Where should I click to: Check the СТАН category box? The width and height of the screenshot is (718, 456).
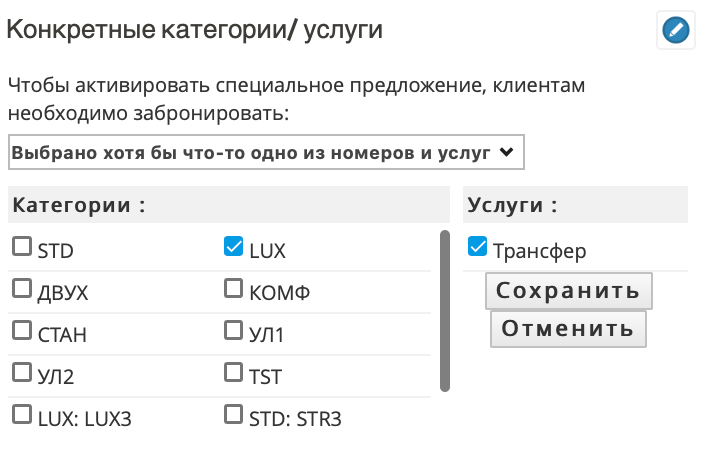[x=22, y=331]
